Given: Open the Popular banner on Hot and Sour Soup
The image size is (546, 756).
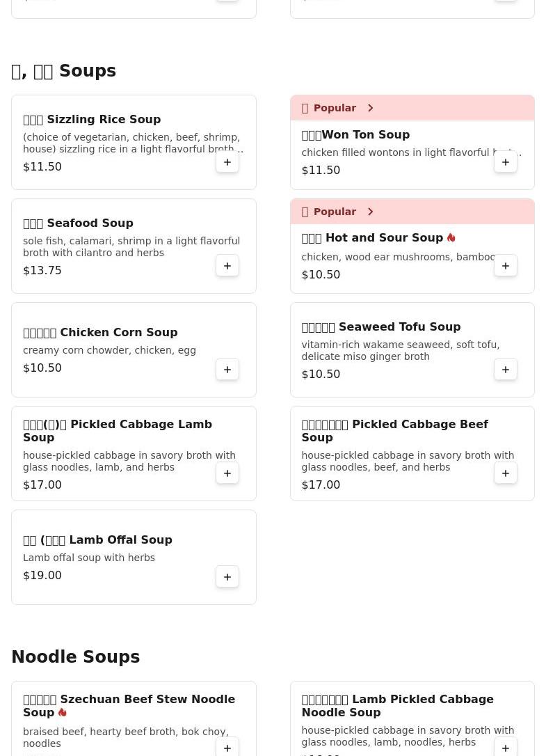Looking at the screenshot, I should [412, 212].
